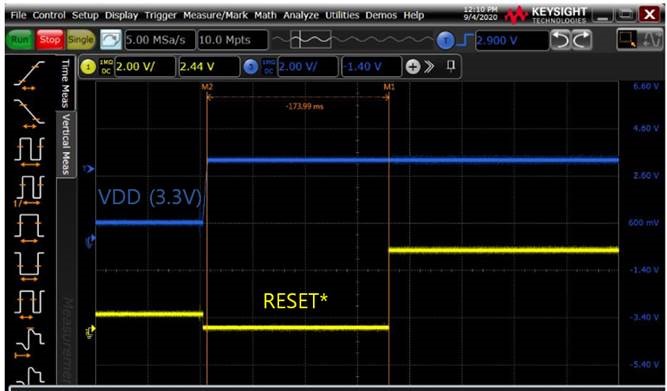Open the Trigger menu
Screen dimensions: 667x391
coord(160,15)
